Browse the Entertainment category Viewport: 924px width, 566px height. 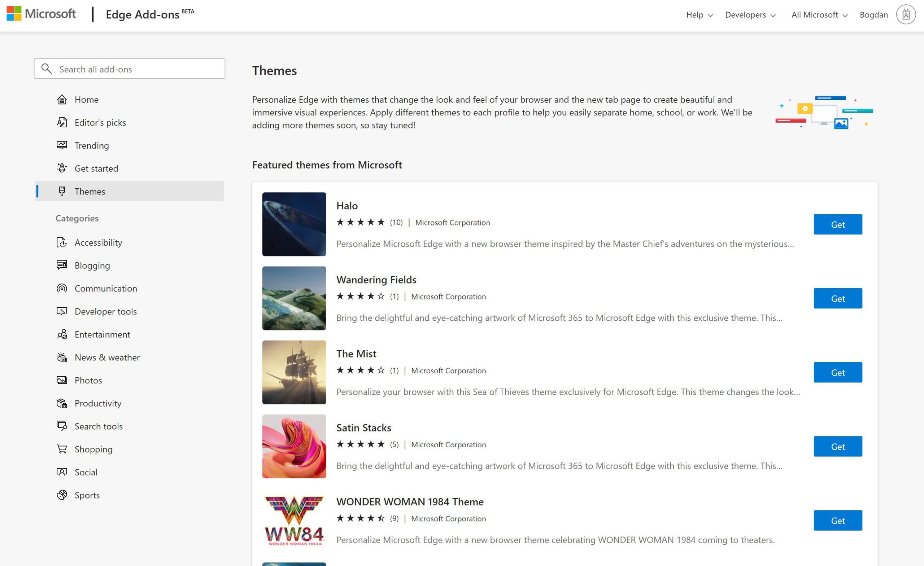click(x=130, y=334)
